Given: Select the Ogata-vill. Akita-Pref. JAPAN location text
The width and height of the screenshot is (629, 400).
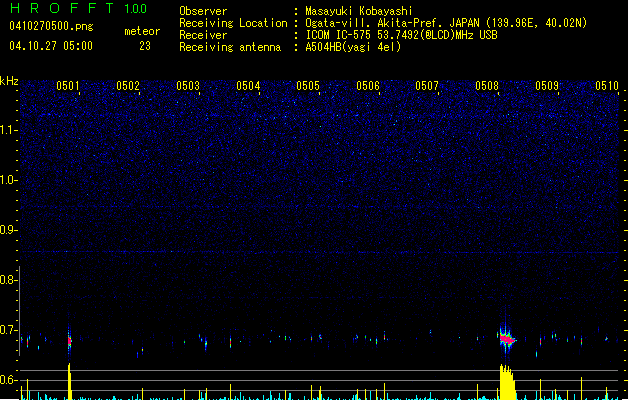Looking at the screenshot, I should tap(446, 23).
